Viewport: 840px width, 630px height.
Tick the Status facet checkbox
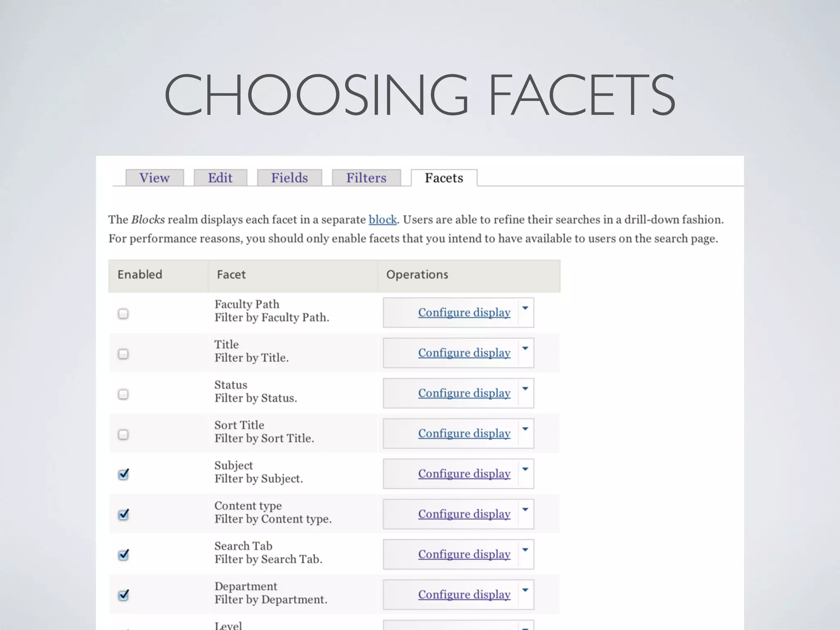(123, 394)
